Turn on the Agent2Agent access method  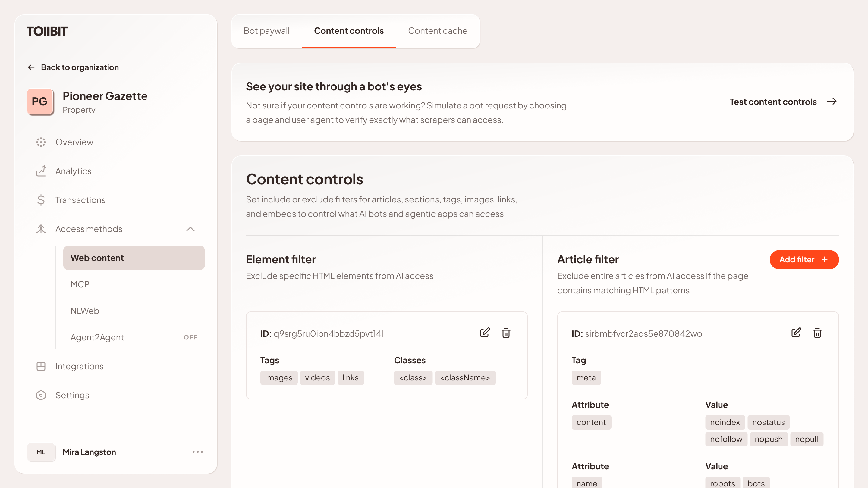[x=190, y=337]
